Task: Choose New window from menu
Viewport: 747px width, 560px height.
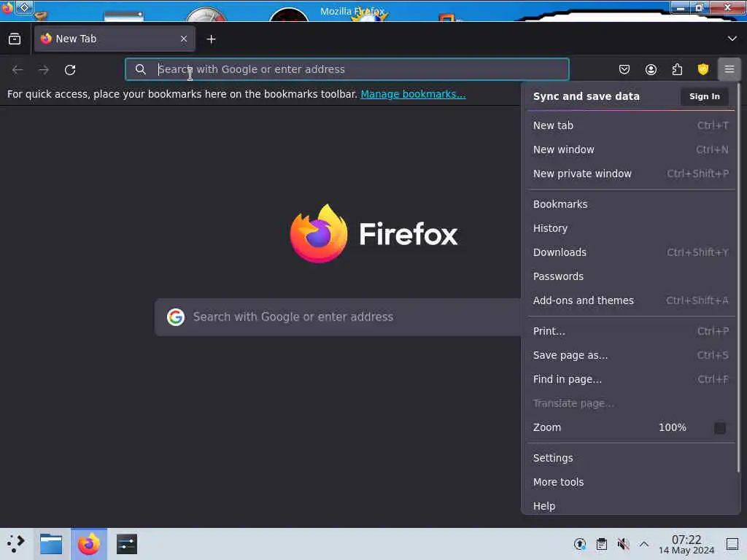Action: [x=631, y=149]
